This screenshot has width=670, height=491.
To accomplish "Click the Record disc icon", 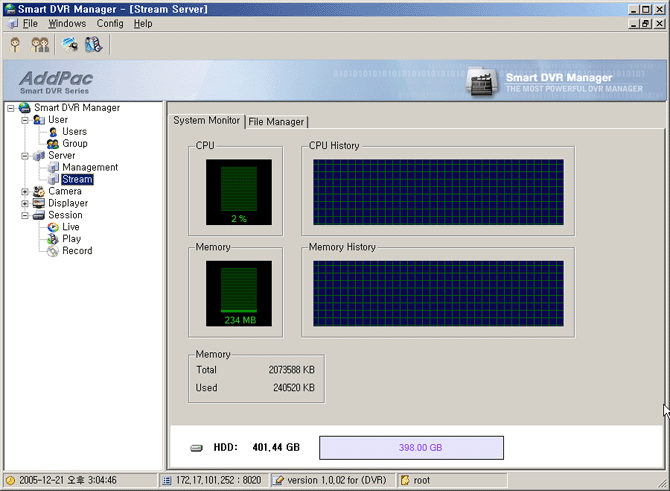I will [53, 251].
